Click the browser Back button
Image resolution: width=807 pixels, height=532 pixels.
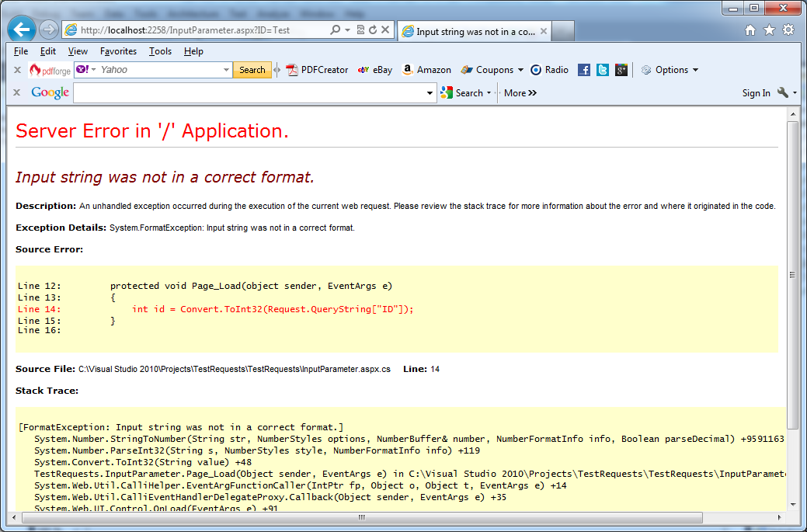(22, 30)
